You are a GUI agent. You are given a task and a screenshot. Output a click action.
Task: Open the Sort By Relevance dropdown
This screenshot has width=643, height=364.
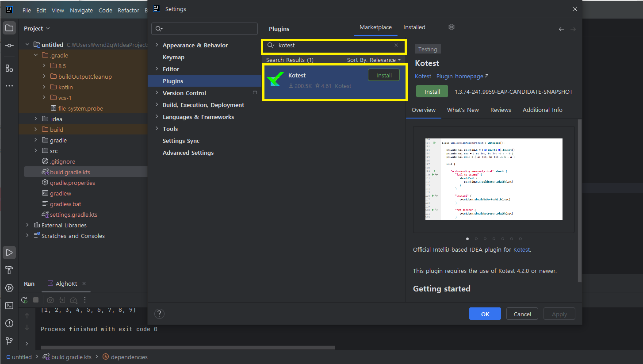(x=374, y=60)
